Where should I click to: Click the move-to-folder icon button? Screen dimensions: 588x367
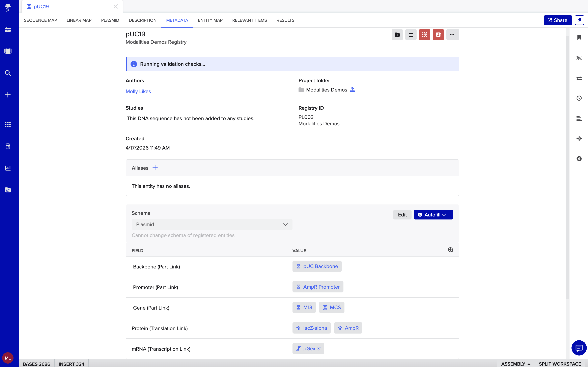point(397,35)
